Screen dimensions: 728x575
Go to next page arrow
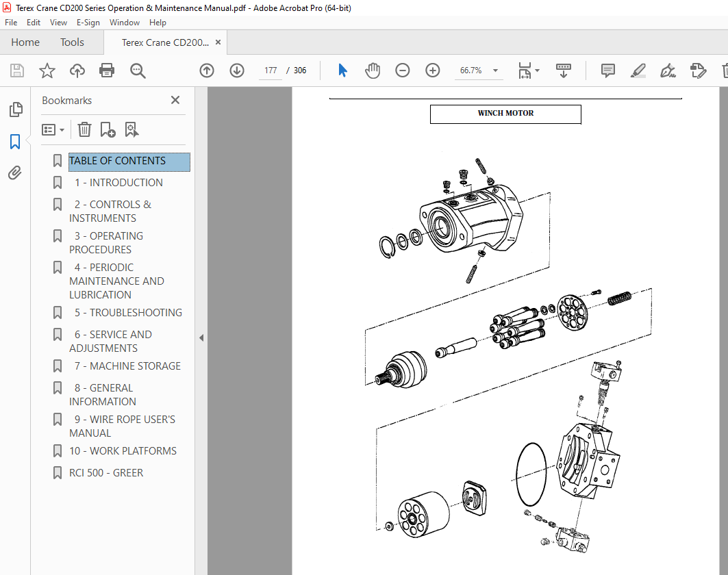pyautogui.click(x=237, y=71)
